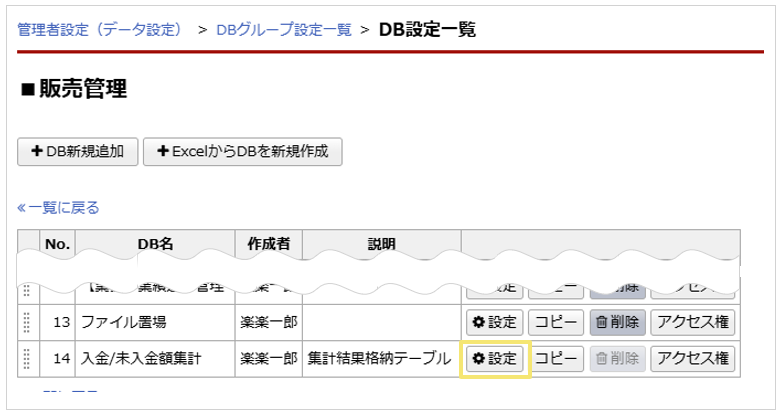
Task: Click the No. column header
Action: [56, 244]
